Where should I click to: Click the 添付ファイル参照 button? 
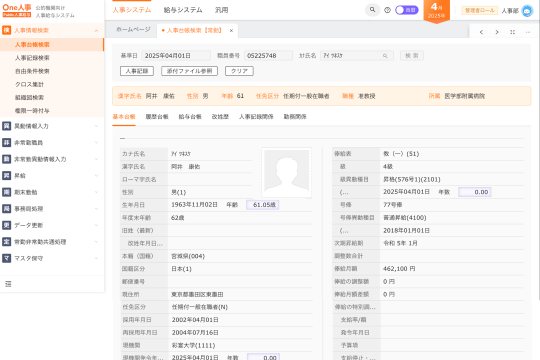[189, 71]
